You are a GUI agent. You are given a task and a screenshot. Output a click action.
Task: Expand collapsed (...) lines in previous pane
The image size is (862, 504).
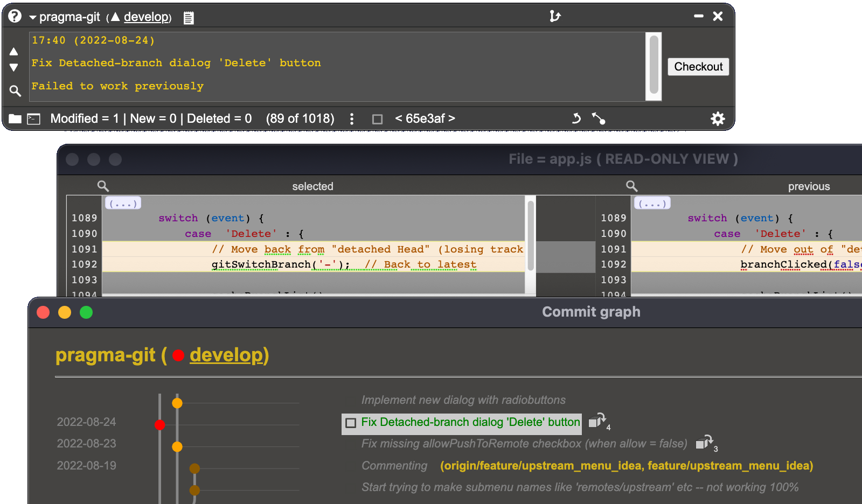point(652,204)
